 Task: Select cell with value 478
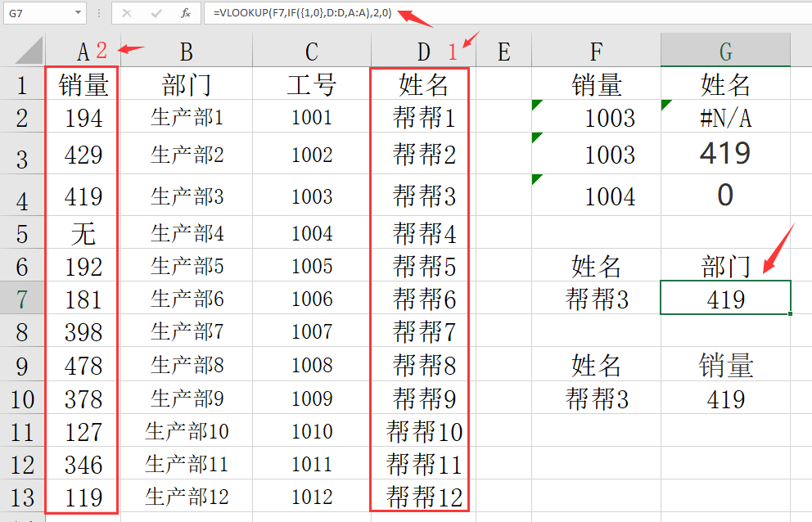(83, 365)
